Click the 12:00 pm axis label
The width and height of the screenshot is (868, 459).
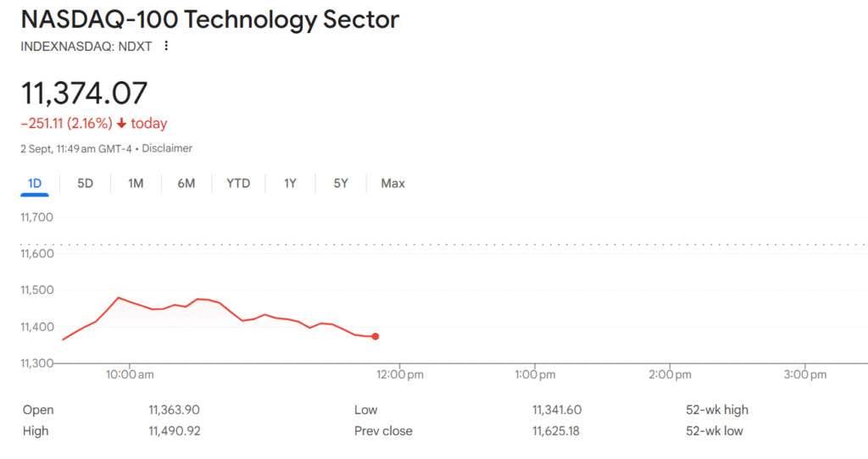pyautogui.click(x=399, y=373)
